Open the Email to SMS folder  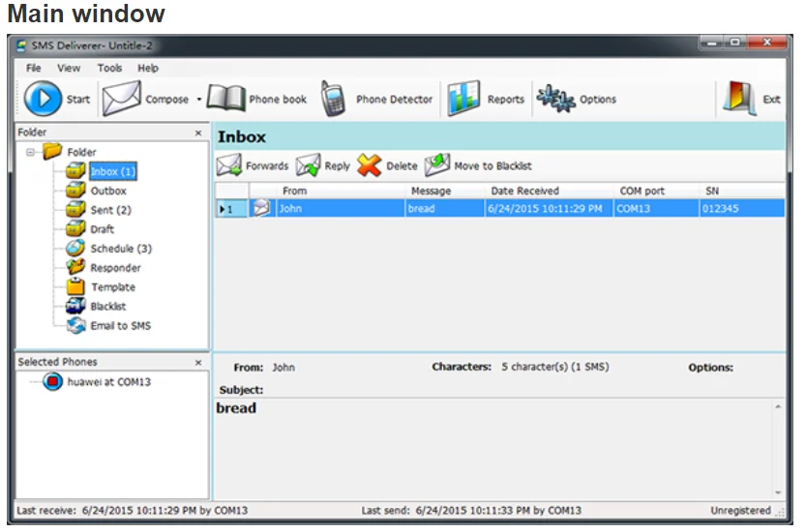121,326
